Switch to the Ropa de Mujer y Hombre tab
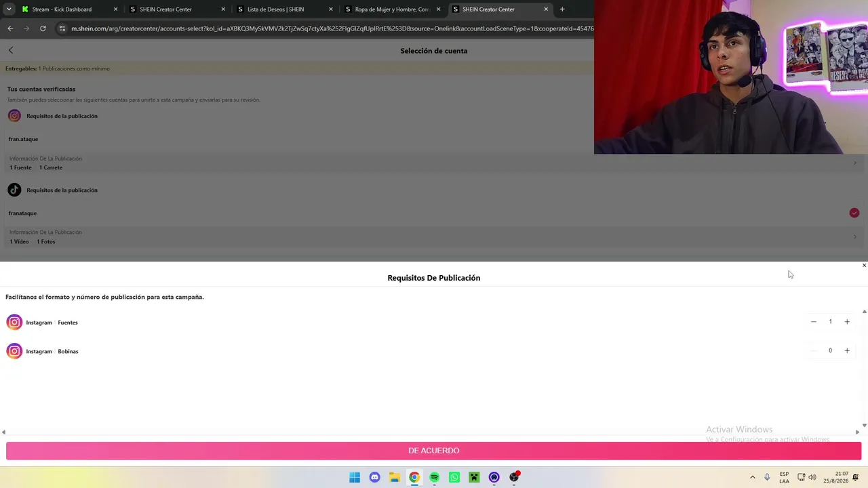The image size is (868, 488). pos(393,9)
